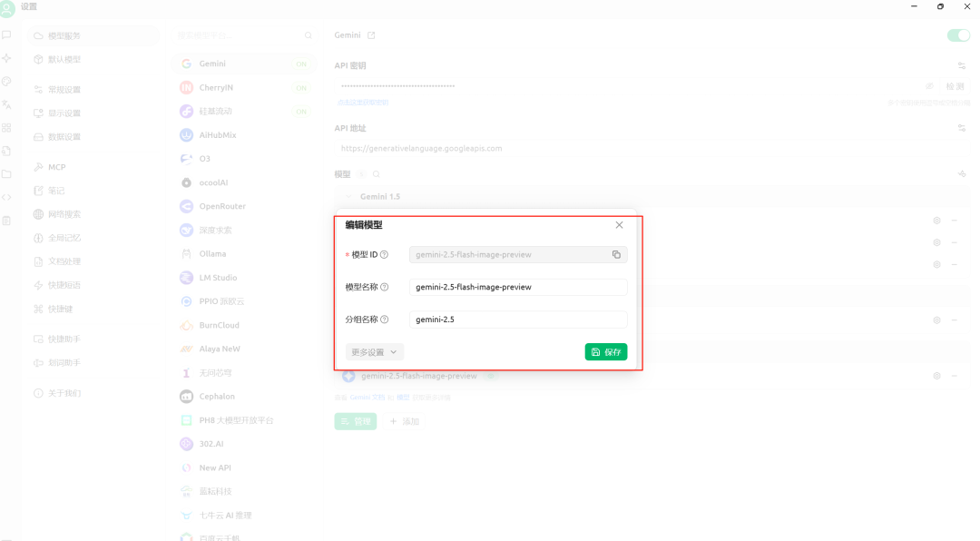
Task: Open the 快捷键 settings section
Action: pyautogui.click(x=93, y=309)
